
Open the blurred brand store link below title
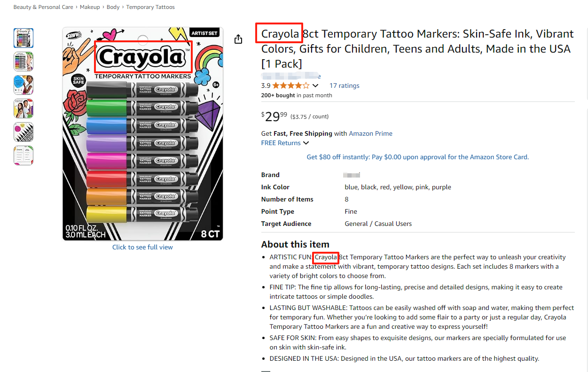(290, 76)
